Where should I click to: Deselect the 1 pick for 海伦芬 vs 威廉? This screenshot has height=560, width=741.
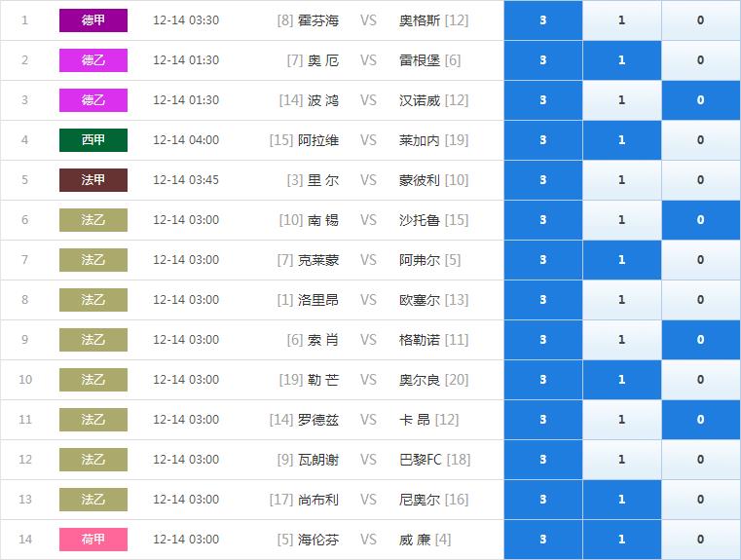(622, 540)
